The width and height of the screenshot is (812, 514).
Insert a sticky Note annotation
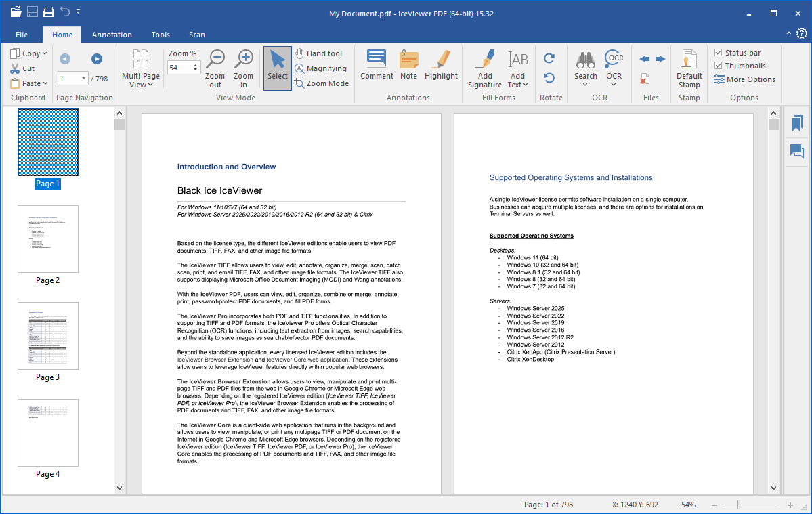pyautogui.click(x=408, y=65)
